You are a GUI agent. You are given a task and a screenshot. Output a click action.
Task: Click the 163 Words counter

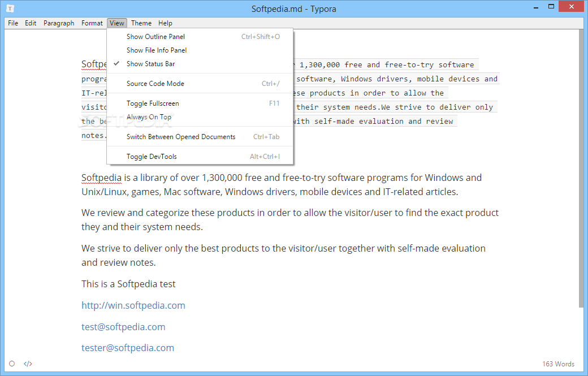pos(558,364)
